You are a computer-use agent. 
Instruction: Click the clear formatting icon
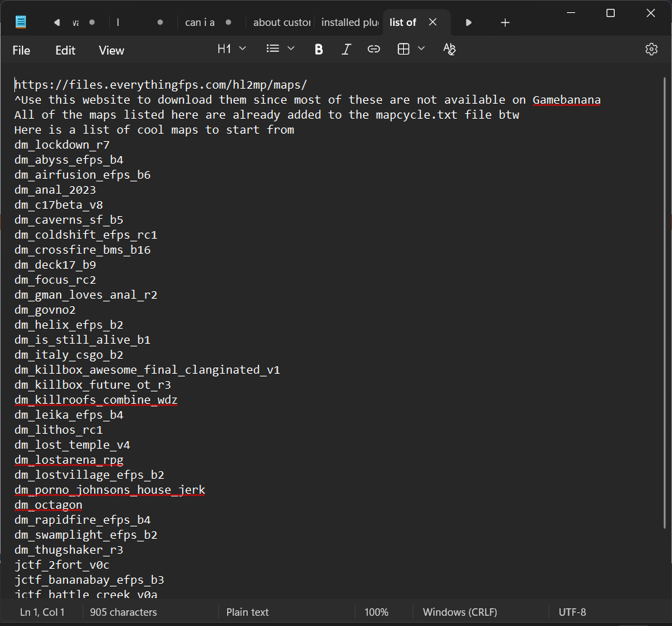click(449, 49)
